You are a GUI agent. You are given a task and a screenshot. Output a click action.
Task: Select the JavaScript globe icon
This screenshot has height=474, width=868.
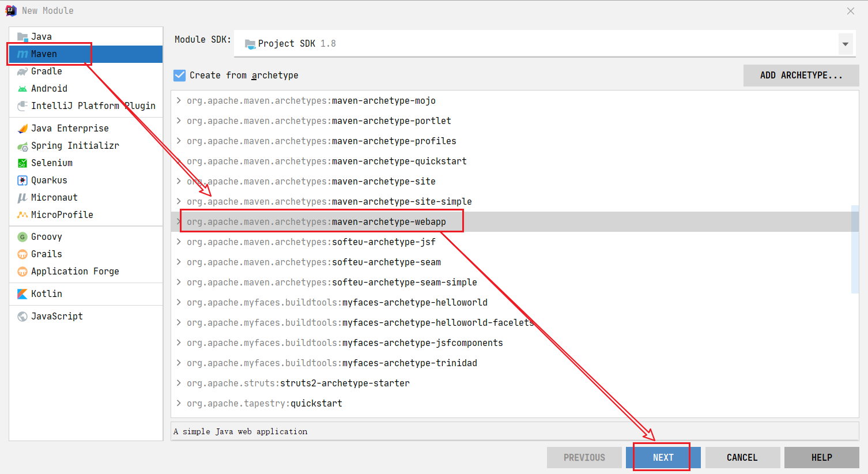[22, 317]
